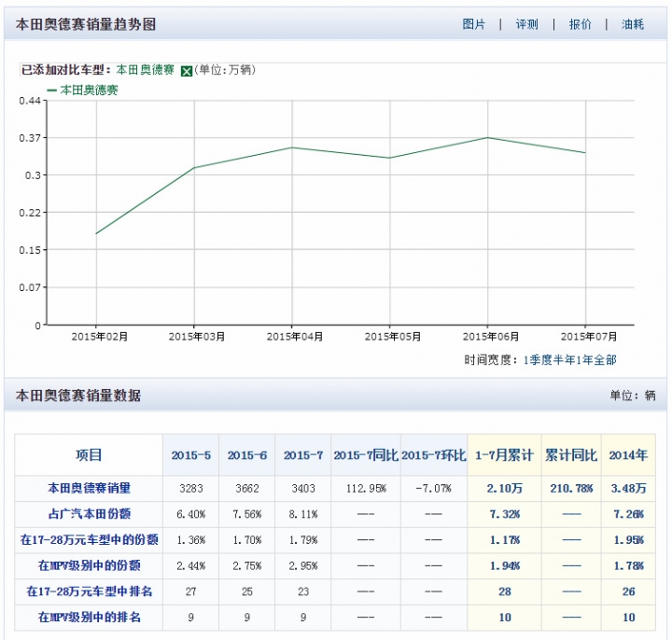The width and height of the screenshot is (672, 640).
Task: Click the sales value 3662
Action: [x=247, y=488]
